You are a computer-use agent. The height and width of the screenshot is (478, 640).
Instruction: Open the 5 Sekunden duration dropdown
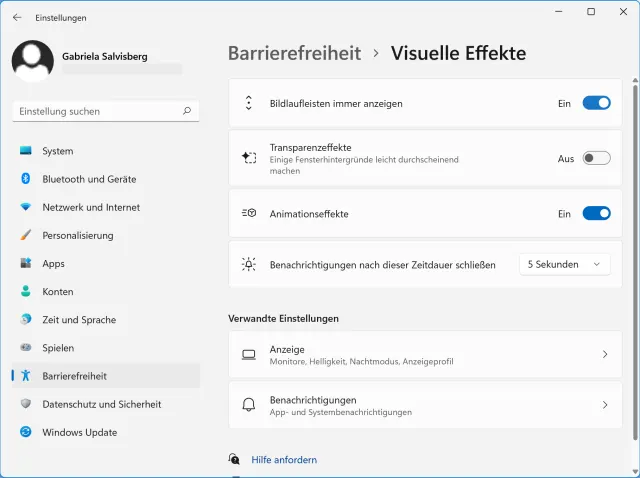(x=564, y=264)
